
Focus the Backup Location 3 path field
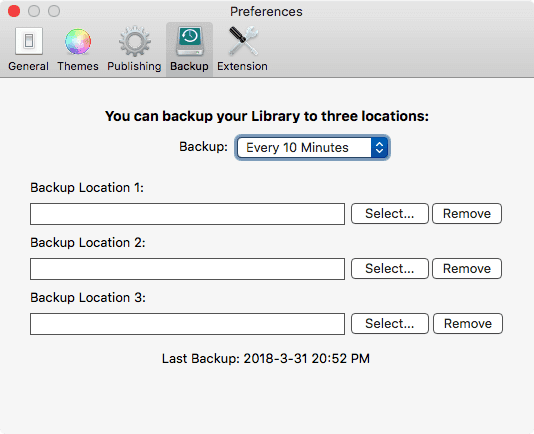click(187, 324)
